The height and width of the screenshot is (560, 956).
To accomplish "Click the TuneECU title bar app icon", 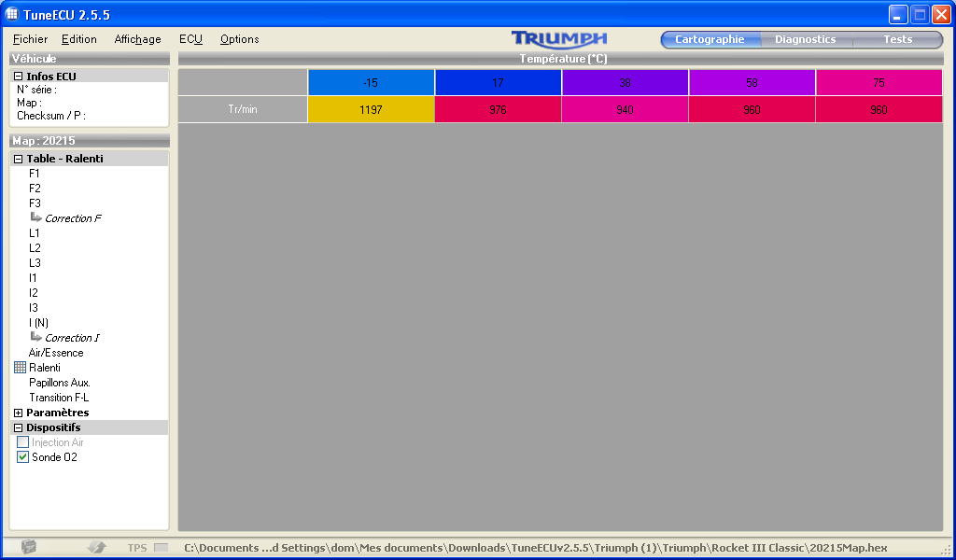I will pyautogui.click(x=11, y=15).
